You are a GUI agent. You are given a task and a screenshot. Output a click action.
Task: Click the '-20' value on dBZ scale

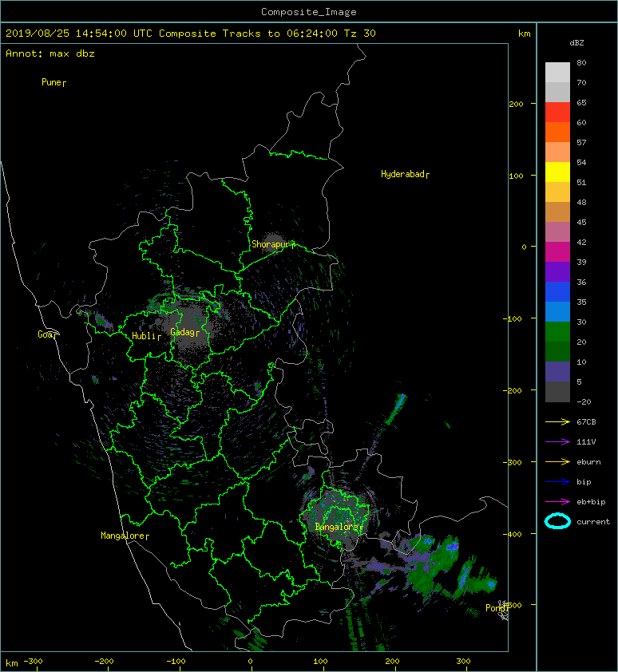pyautogui.click(x=584, y=402)
